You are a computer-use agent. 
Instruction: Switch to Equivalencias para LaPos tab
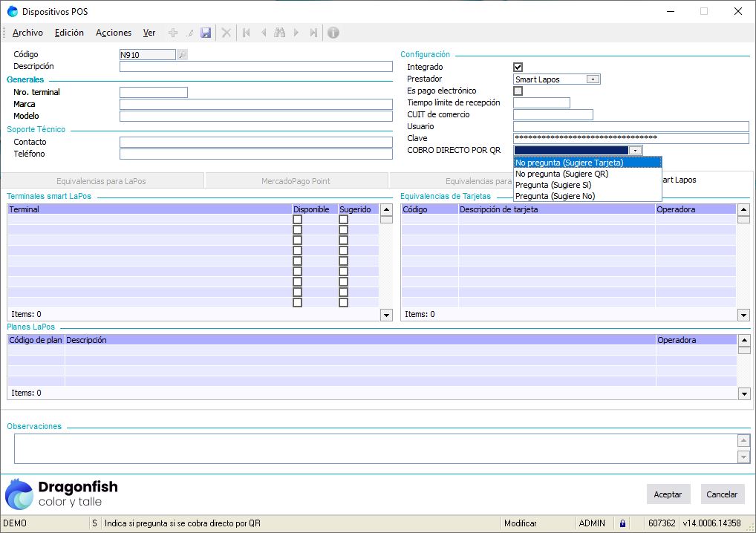point(101,181)
